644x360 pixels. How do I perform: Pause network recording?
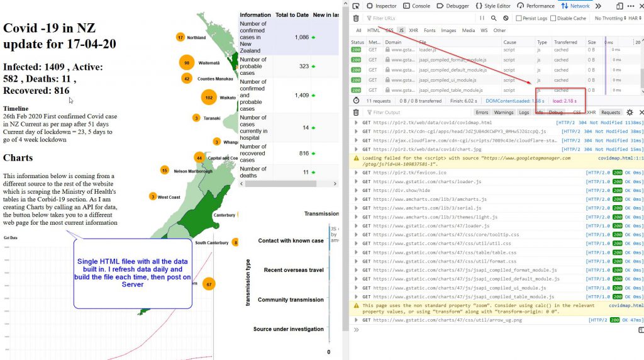(482, 18)
